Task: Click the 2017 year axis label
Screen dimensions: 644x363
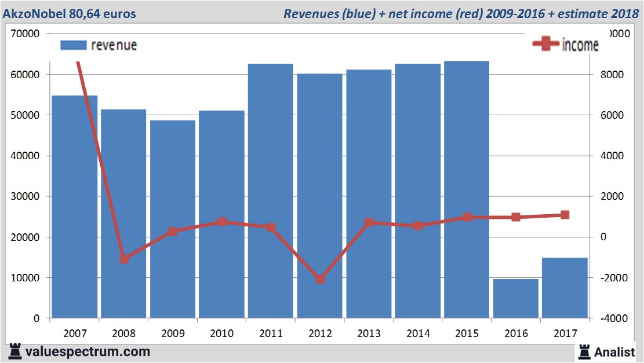Action: [x=565, y=333]
